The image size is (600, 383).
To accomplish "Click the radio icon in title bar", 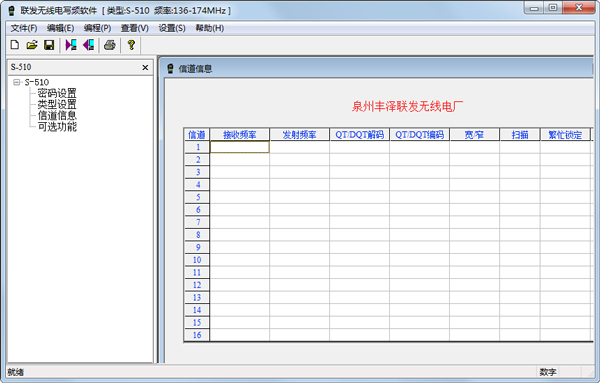I will (12, 11).
